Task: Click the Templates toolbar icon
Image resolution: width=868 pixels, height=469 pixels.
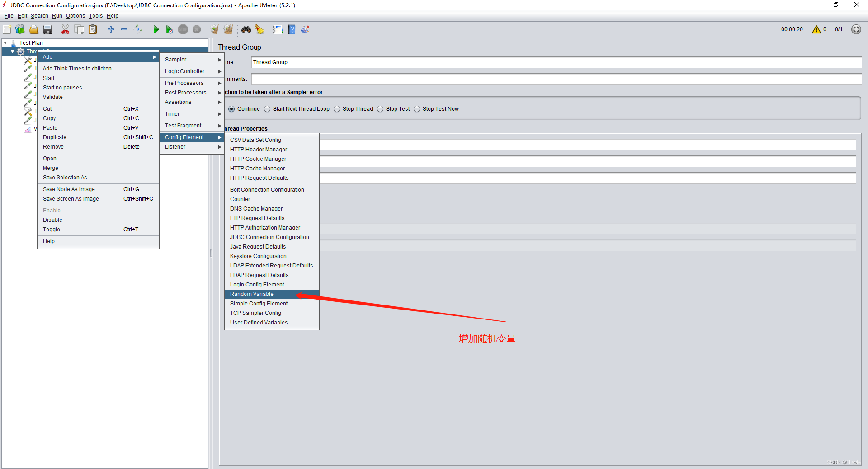Action: (x=20, y=29)
